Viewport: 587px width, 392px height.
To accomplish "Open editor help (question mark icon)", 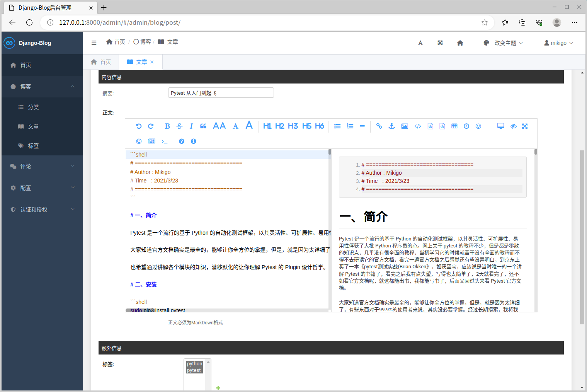I will (x=182, y=141).
